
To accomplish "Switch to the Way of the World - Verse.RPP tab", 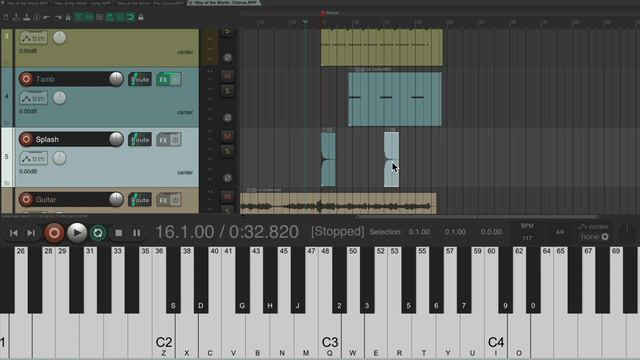I will 82,3.
